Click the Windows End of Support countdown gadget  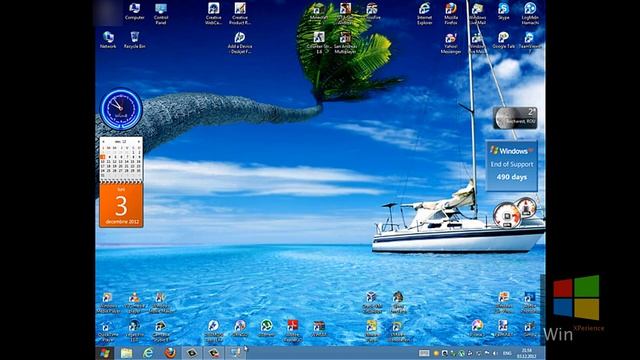[x=512, y=166]
